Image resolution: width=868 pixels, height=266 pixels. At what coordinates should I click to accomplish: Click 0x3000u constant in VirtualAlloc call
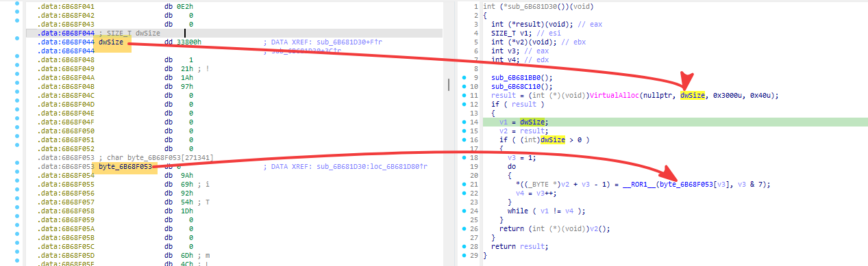727,95
